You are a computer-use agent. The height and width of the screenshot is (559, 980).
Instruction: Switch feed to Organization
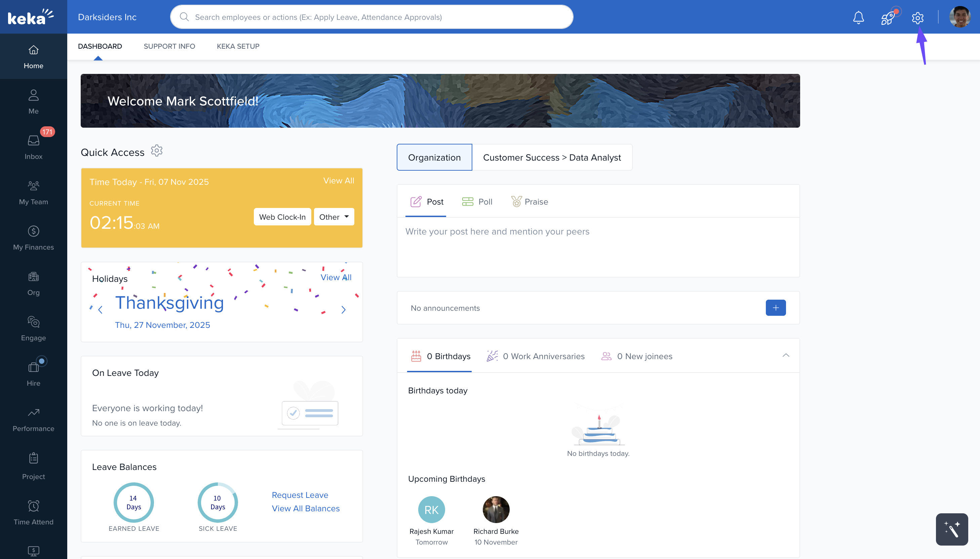[434, 158]
